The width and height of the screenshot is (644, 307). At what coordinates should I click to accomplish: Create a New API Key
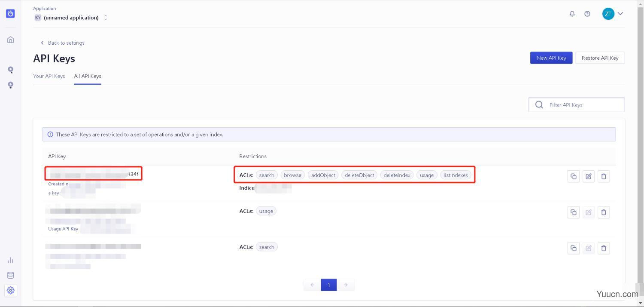551,58
